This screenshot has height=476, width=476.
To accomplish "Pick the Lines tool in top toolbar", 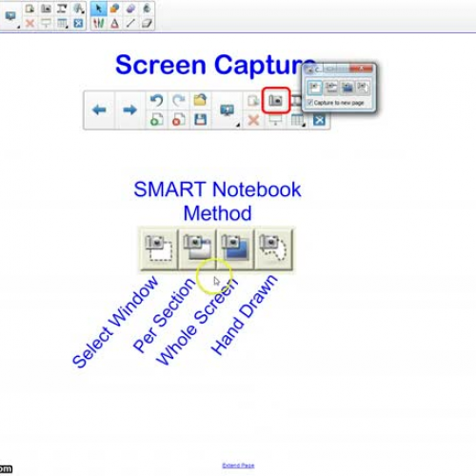I will [130, 23].
